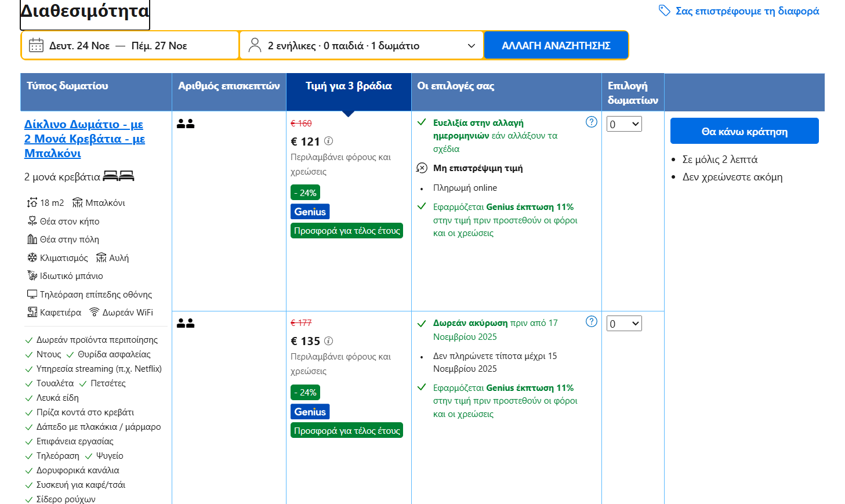The height and width of the screenshot is (504, 845).
Task: Click the check-in/check-out date field
Action: (x=130, y=45)
